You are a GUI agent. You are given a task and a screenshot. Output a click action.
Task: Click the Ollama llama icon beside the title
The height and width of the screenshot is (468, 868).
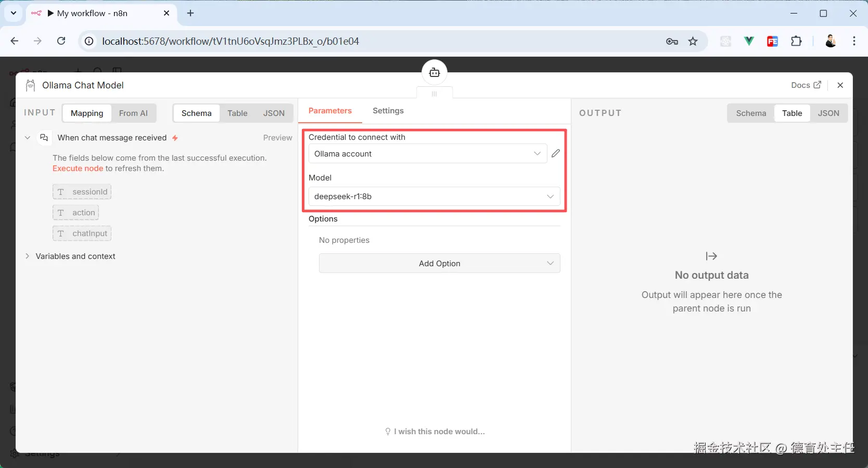pyautogui.click(x=31, y=85)
